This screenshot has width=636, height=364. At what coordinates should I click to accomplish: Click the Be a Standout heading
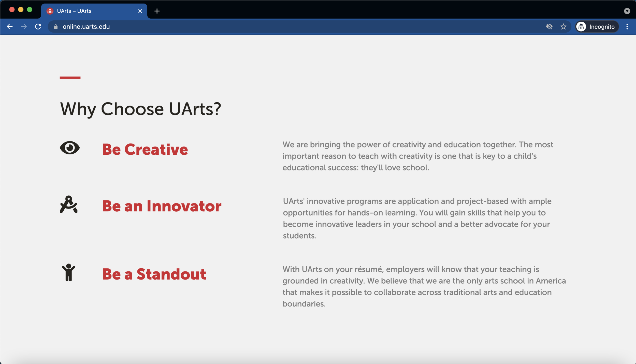154,274
